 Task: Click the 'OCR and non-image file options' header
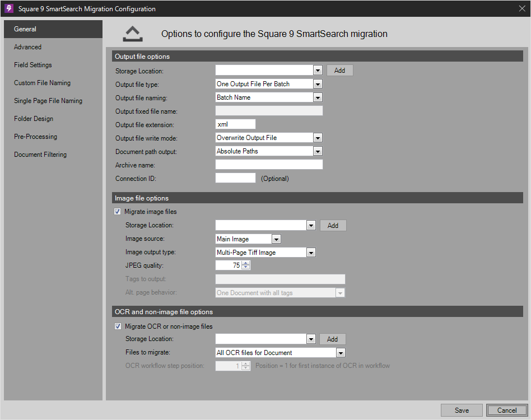tap(318, 312)
